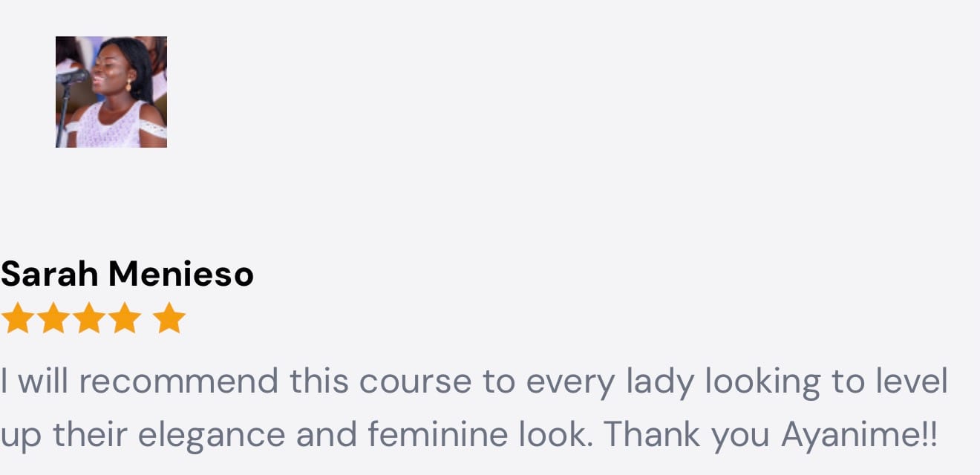Viewport: 980px width, 475px height.
Task: Click the fourth orange rating star
Action: 125,318
